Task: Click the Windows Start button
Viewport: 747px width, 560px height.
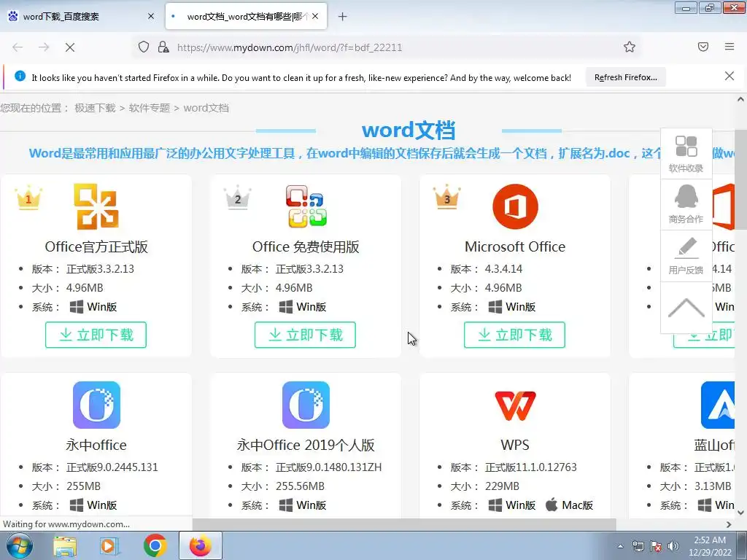Action: click(20, 545)
